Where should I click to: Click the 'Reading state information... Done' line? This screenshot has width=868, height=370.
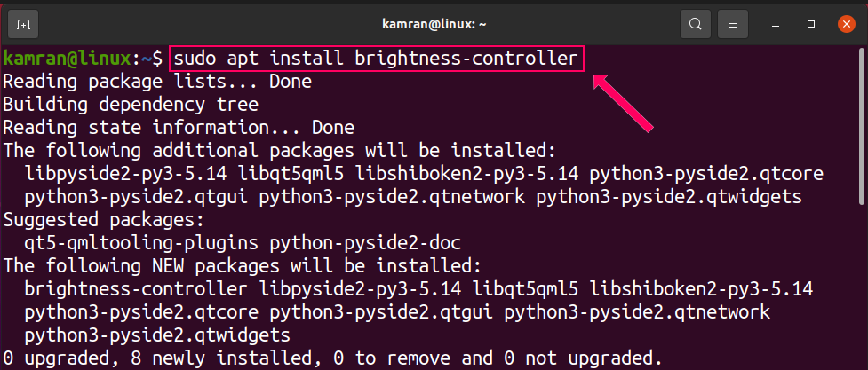(x=179, y=128)
